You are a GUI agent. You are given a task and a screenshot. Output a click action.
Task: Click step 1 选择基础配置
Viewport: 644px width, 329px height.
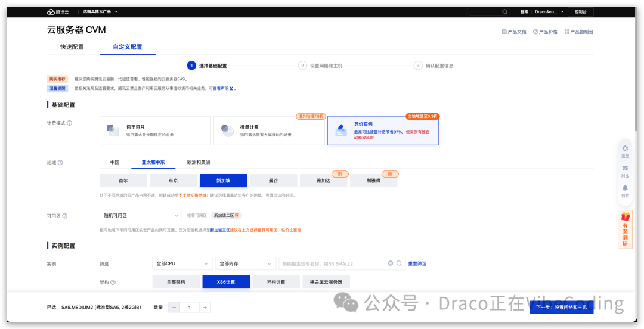coord(206,66)
